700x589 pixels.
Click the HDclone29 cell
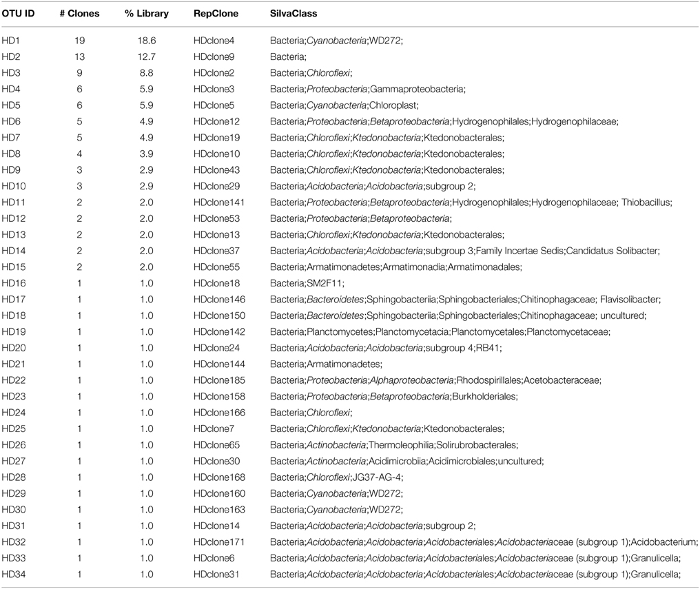point(216,186)
